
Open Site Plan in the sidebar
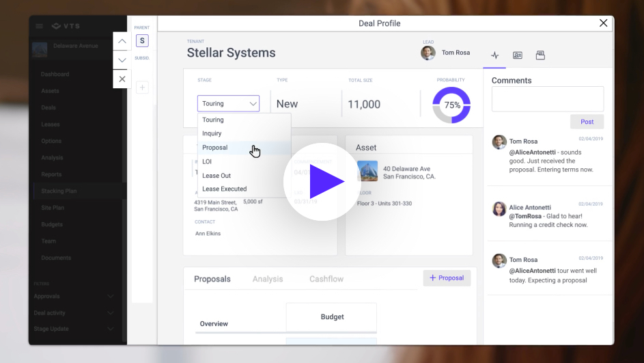[x=53, y=208]
